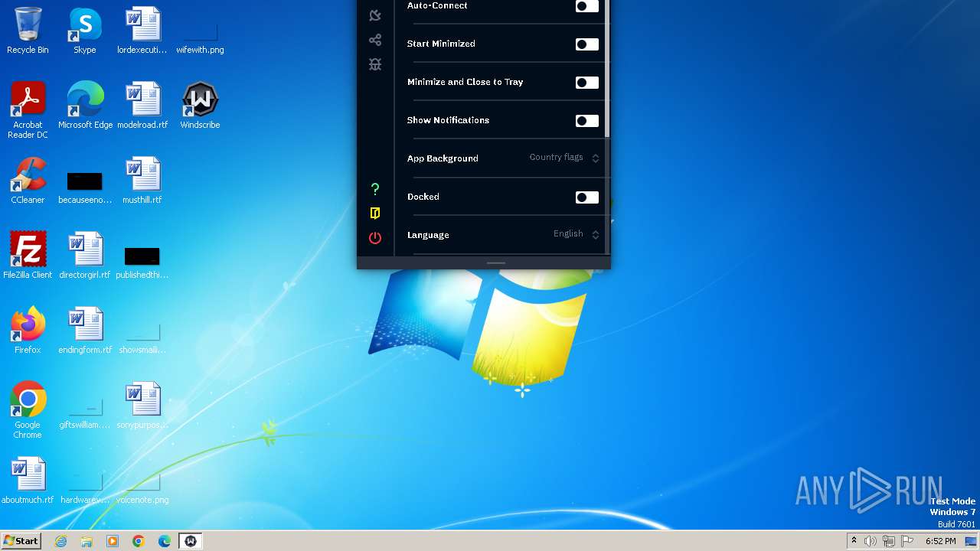Click the Docked label
The width and height of the screenshot is (980, 551).
click(423, 197)
